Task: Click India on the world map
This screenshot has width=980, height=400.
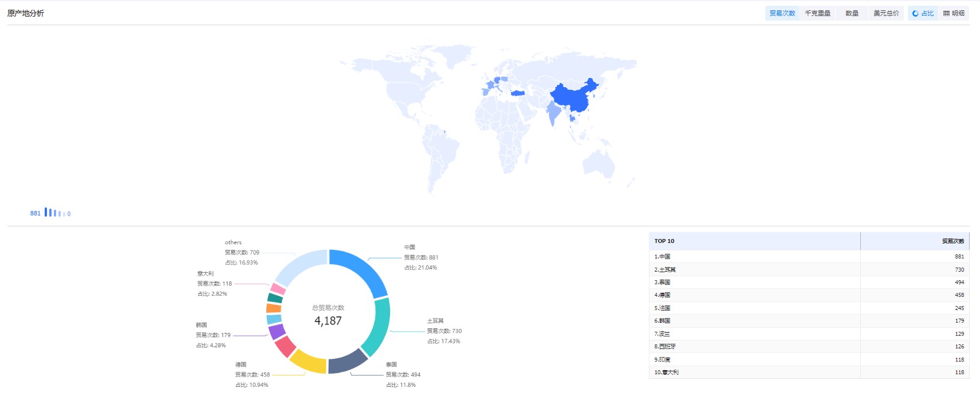Action: point(554,112)
